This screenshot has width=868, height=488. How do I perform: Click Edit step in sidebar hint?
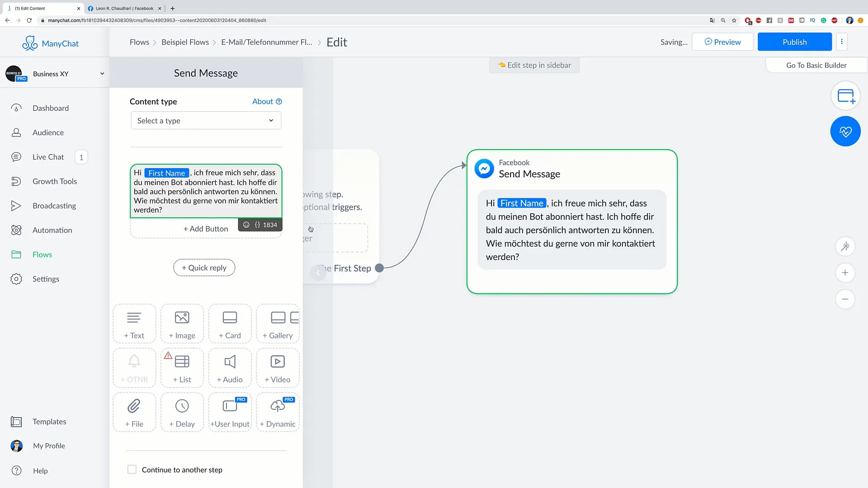pyautogui.click(x=534, y=65)
